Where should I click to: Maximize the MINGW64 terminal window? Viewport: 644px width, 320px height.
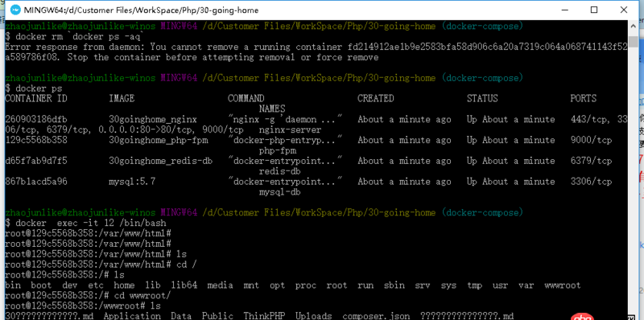(x=594, y=10)
